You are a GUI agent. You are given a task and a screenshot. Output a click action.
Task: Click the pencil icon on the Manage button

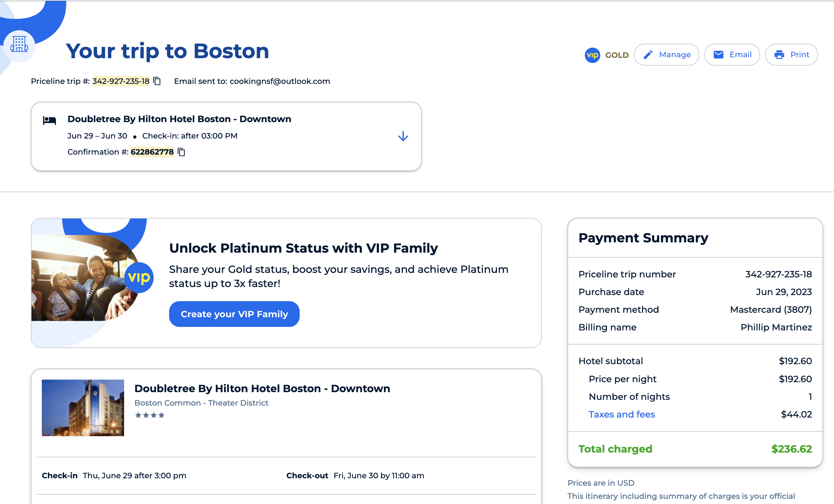pyautogui.click(x=648, y=55)
